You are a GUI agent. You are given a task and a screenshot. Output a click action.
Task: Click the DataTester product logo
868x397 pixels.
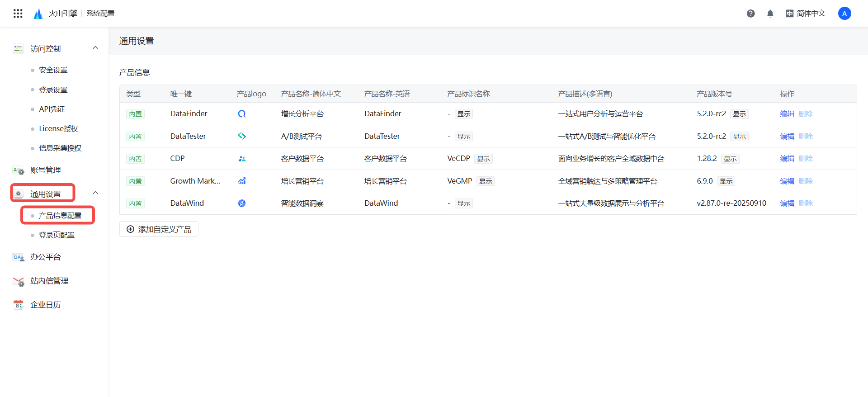tap(242, 136)
